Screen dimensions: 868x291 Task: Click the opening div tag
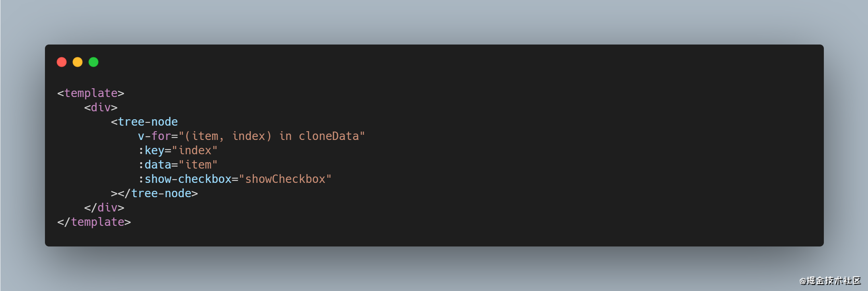pos(101,107)
